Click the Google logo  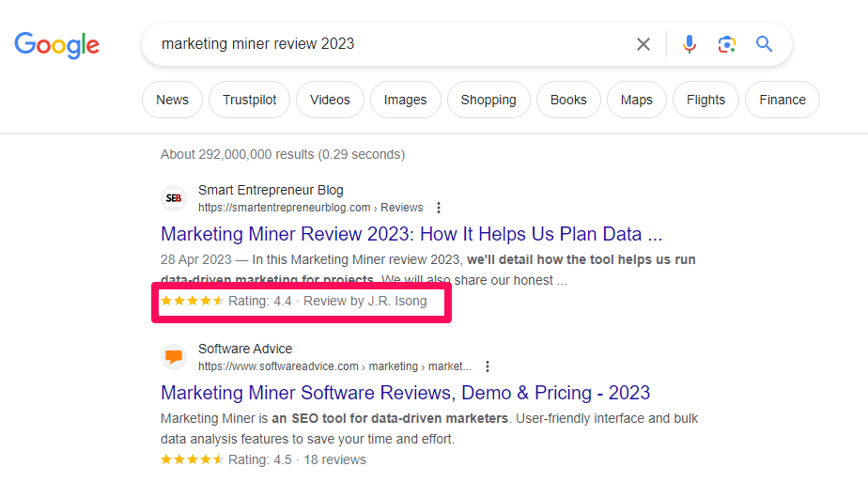pyautogui.click(x=57, y=45)
